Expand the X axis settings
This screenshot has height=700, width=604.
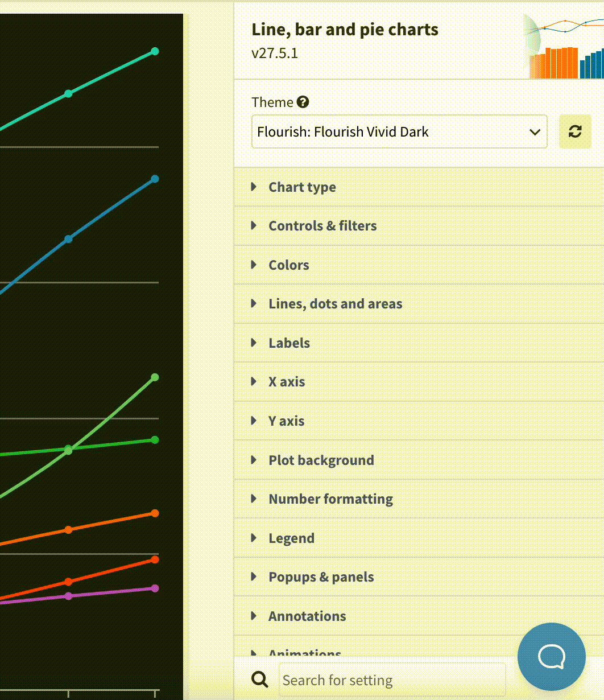(x=286, y=382)
